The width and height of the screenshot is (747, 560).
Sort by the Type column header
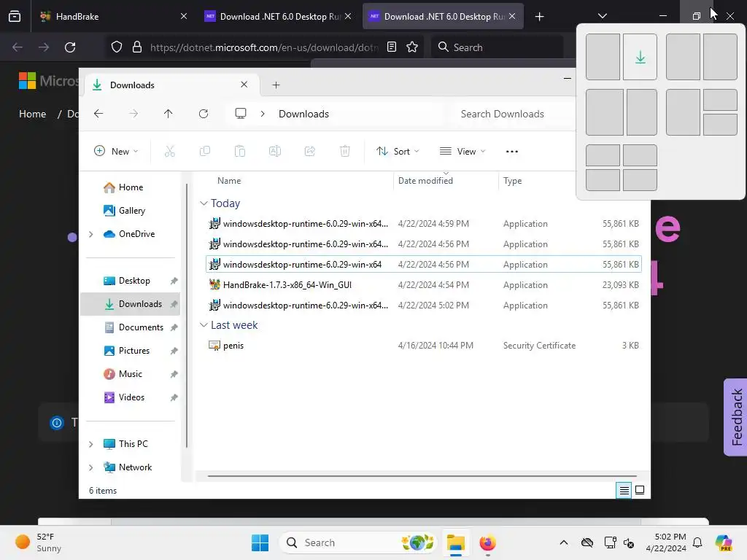[x=513, y=181]
